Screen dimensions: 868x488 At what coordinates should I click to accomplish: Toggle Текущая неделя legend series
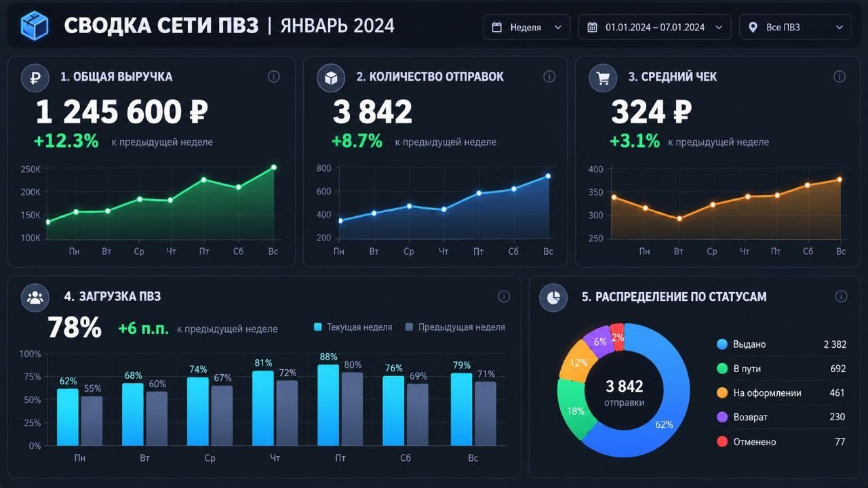(x=353, y=327)
